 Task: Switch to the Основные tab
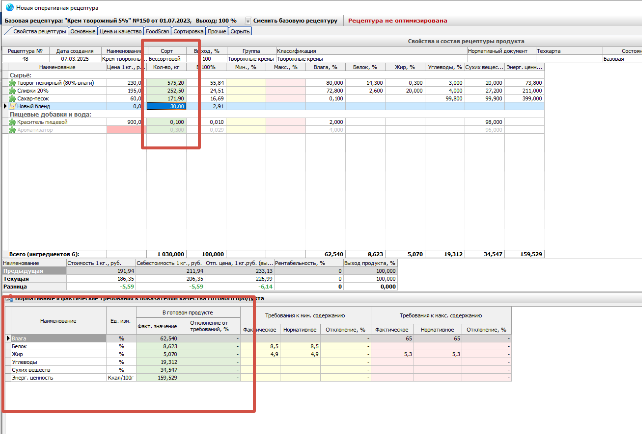(82, 32)
